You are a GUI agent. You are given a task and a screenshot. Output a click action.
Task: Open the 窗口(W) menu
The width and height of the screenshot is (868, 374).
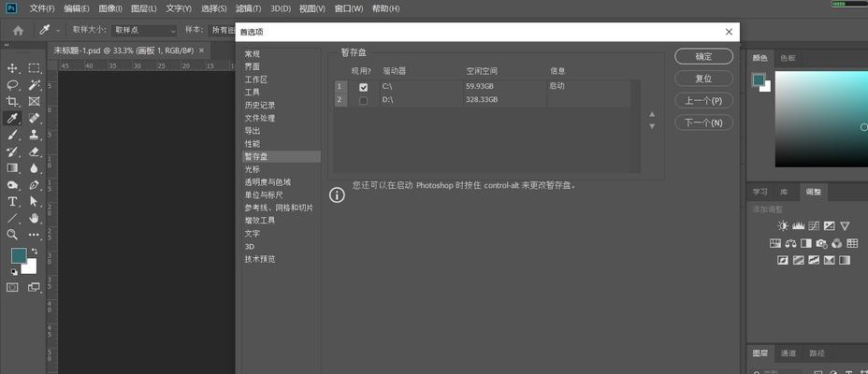pos(349,8)
